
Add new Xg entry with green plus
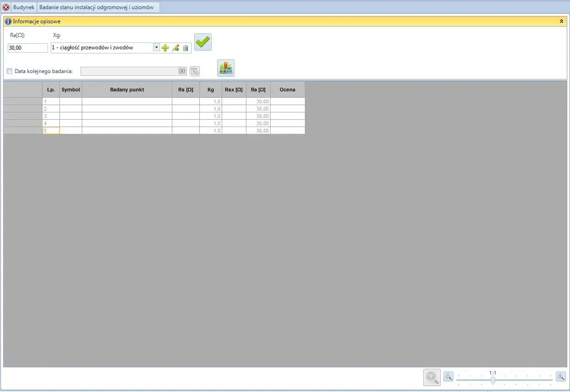[165, 48]
